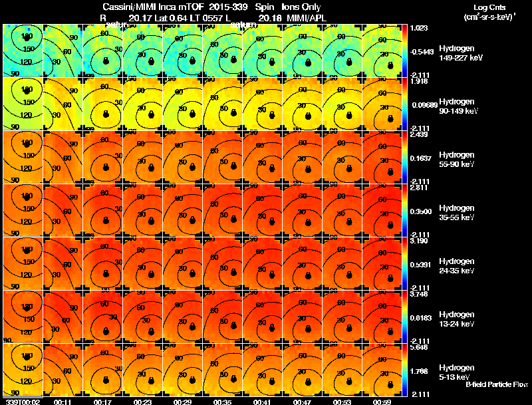
Task: Click the Hydrogen 90-149 keV row label
Action: pyautogui.click(x=458, y=106)
